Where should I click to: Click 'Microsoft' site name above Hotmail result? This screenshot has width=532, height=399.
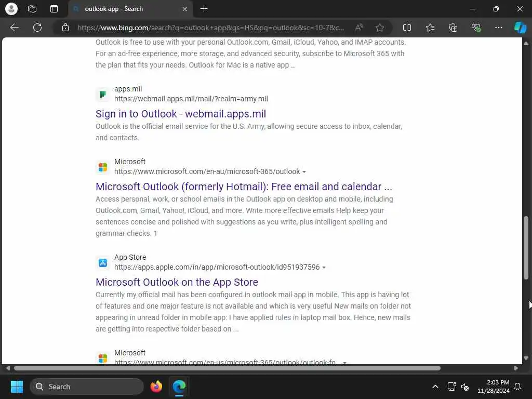[x=129, y=162]
